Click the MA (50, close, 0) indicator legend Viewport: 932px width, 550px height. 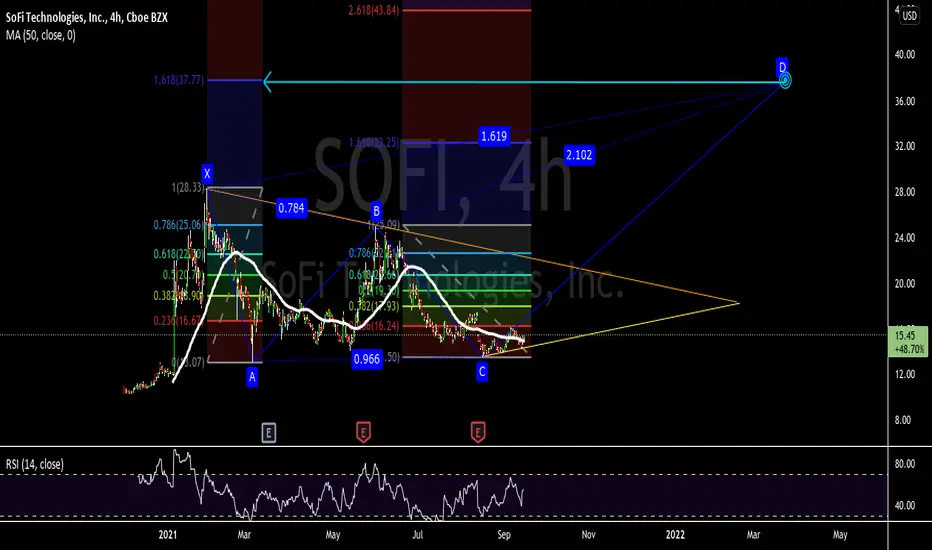pos(40,36)
